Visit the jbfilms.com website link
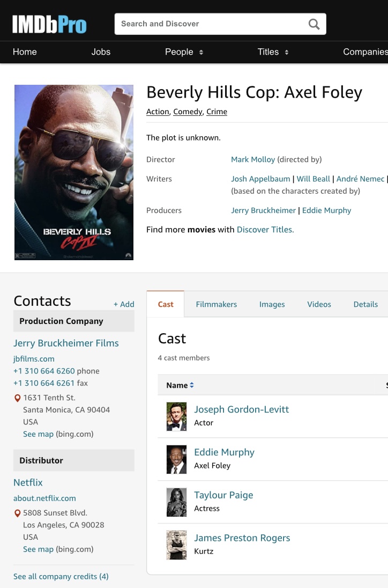This screenshot has width=388, height=588. click(34, 359)
